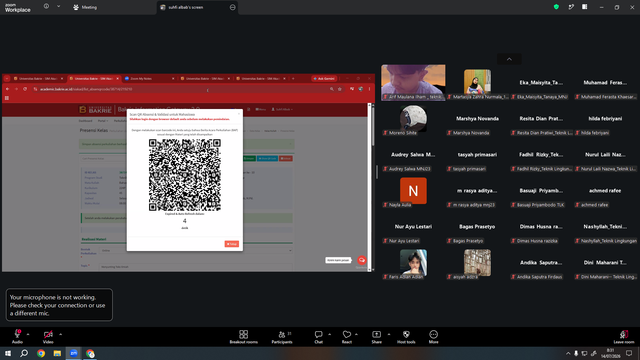Click the Zoom icon in the taskbar
This screenshot has width=640, height=360.
pos(73,353)
